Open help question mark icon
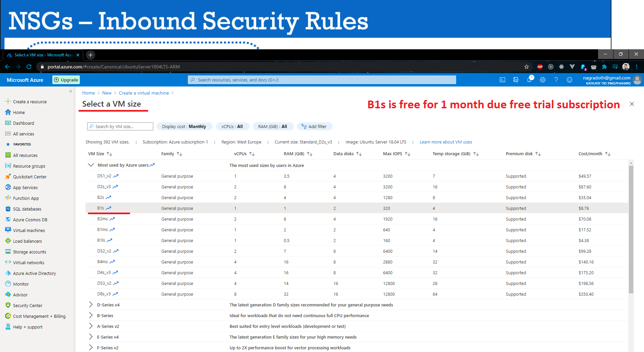Screen dimensions: 644x352 pyautogui.click(x=556, y=80)
